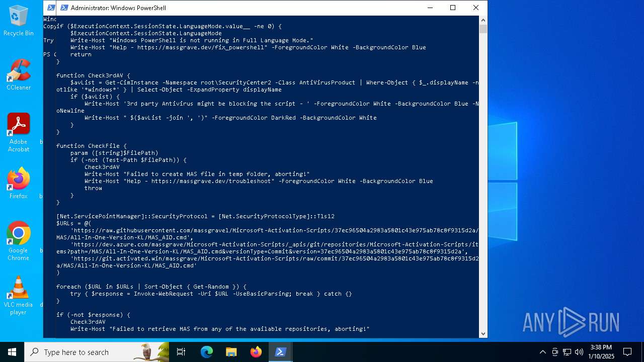Click the massgrave.dev/fix_powershell URL text
The width and height of the screenshot is (644, 362).
coord(201,47)
